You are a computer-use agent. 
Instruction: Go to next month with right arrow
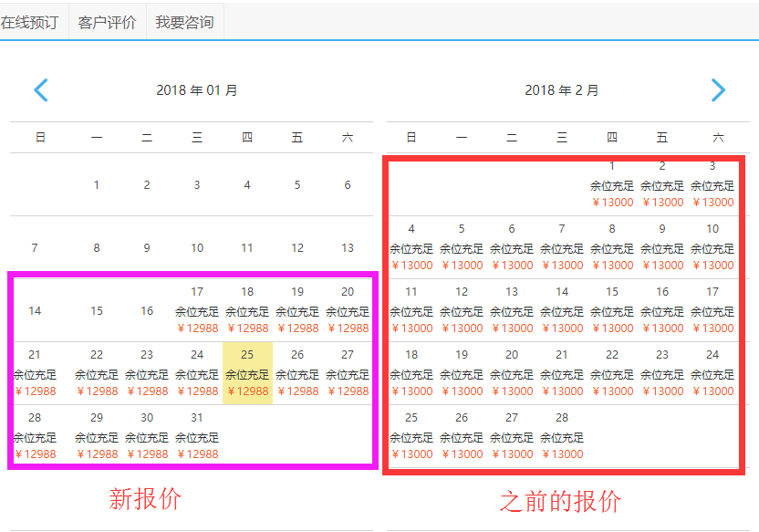tap(718, 89)
